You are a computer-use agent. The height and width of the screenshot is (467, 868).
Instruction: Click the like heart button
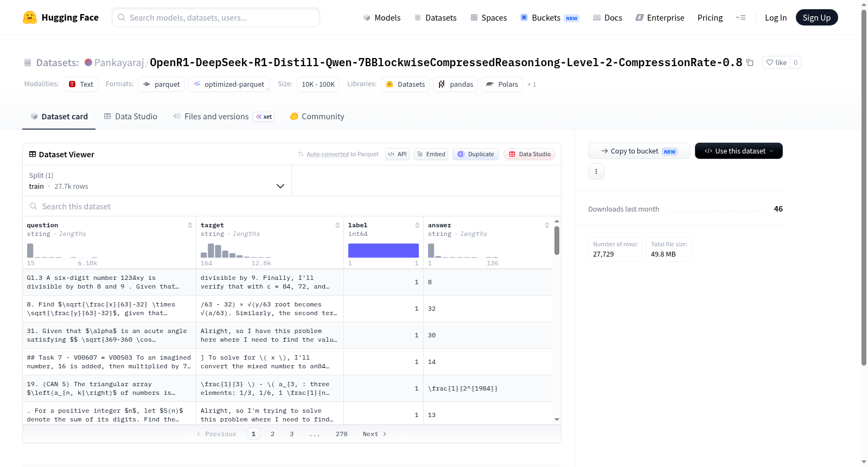pos(776,62)
